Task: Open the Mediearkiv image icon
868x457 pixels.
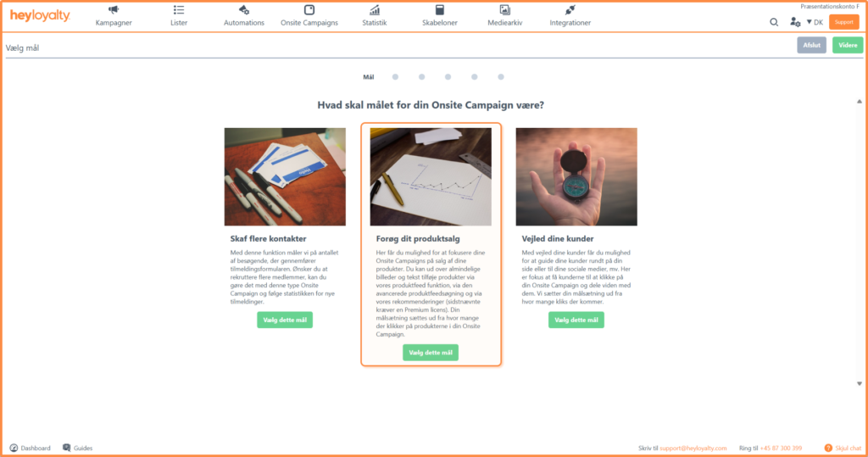Action: [x=505, y=10]
